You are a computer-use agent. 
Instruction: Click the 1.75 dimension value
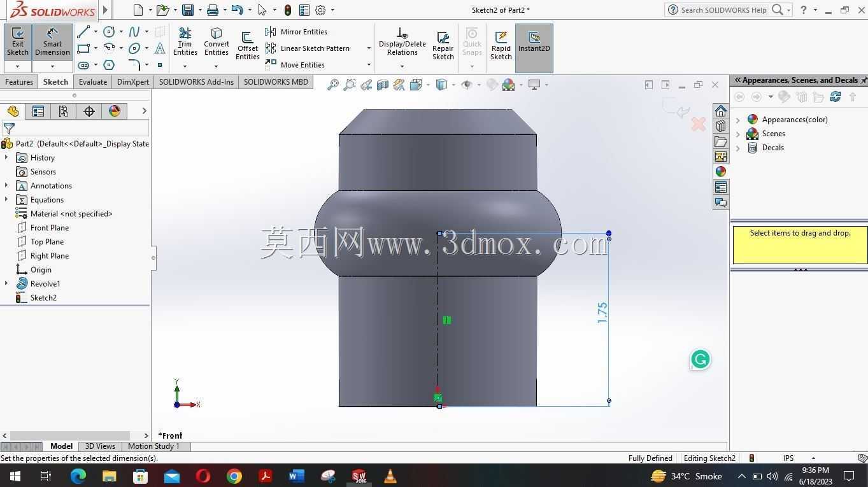(x=602, y=313)
